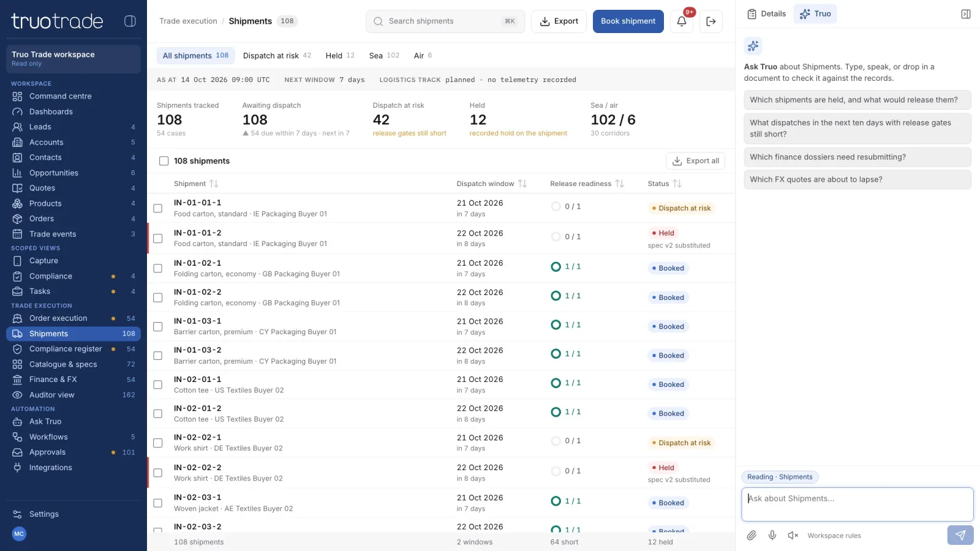Collapse the sidebar with the panel icon
This screenshot has height=551, width=980.
pos(130,21)
